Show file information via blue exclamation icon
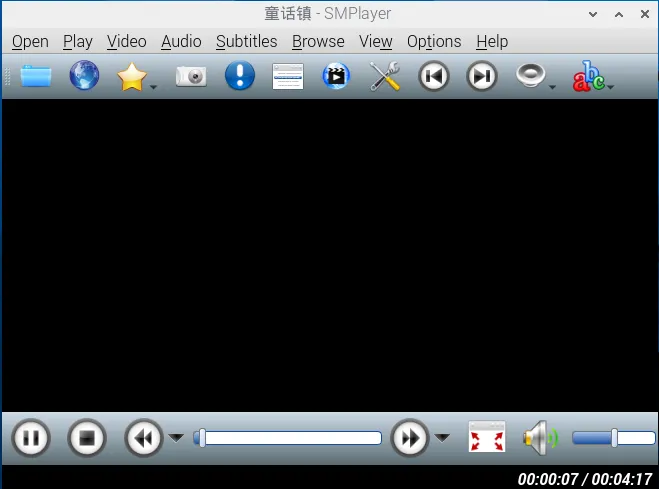The image size is (659, 489). [x=240, y=76]
